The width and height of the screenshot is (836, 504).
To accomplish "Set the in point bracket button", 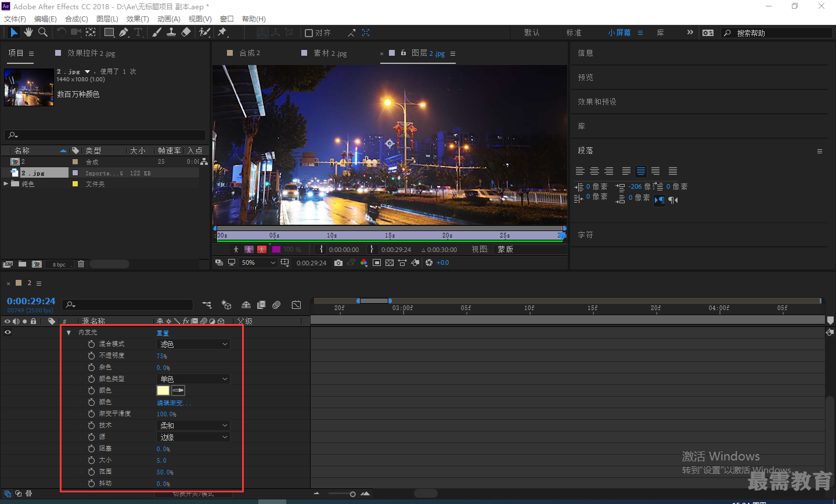I will coord(322,249).
